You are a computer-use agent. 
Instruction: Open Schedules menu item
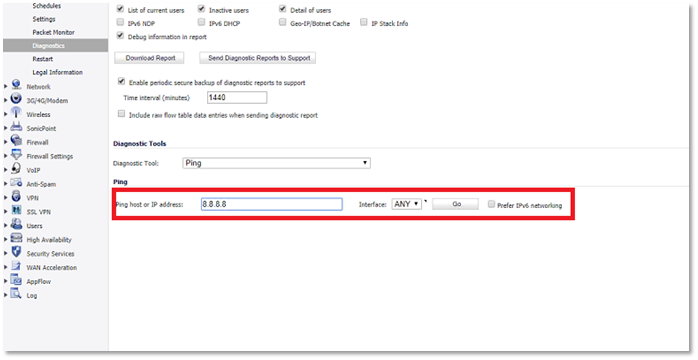point(47,6)
